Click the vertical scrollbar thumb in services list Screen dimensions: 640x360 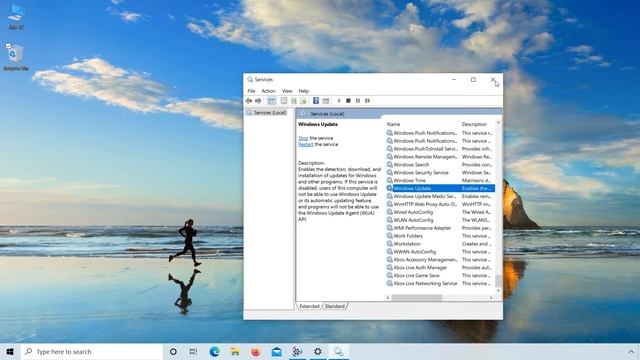click(x=498, y=281)
